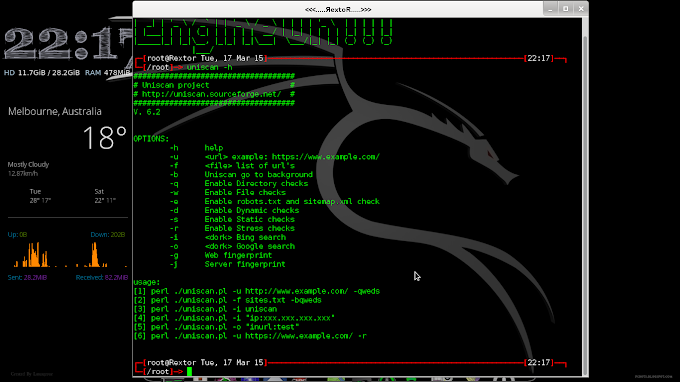This screenshot has height=382, width=680.
Task: Click the large 22:17 desktop clock widget
Action: pos(68,43)
